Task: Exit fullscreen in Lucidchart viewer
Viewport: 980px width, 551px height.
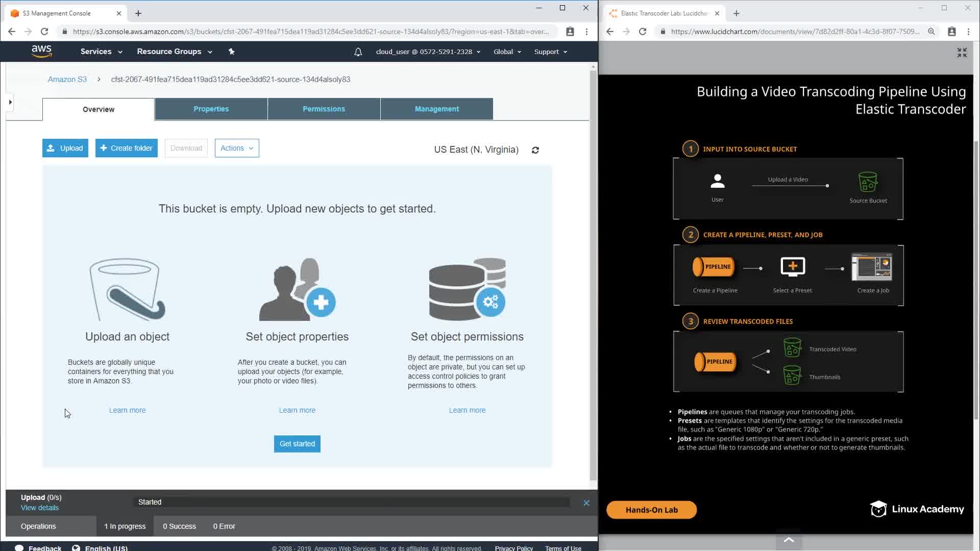Action: coord(962,53)
